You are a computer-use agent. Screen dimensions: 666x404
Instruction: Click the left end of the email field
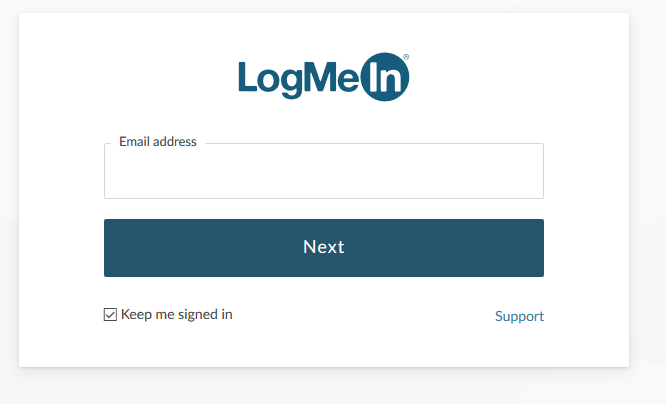click(x=117, y=171)
